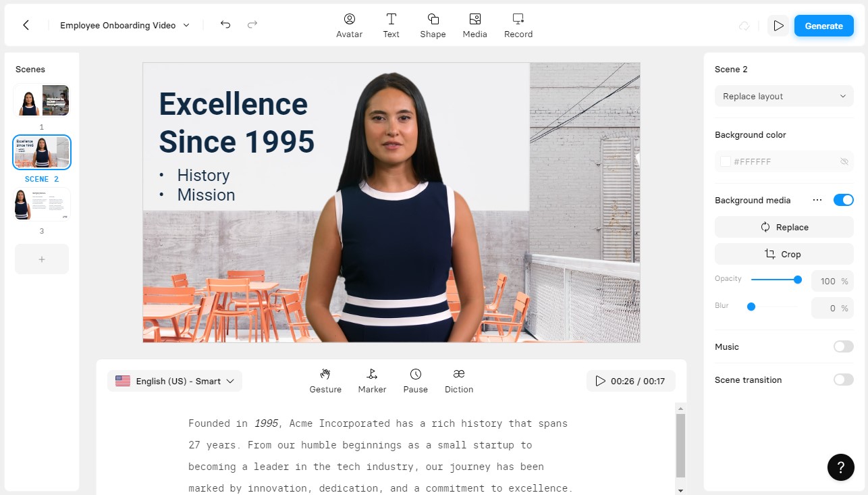Screen dimensions: 868x495
Task: Select the 'History' bullet text on canvas
Action: [203, 176]
